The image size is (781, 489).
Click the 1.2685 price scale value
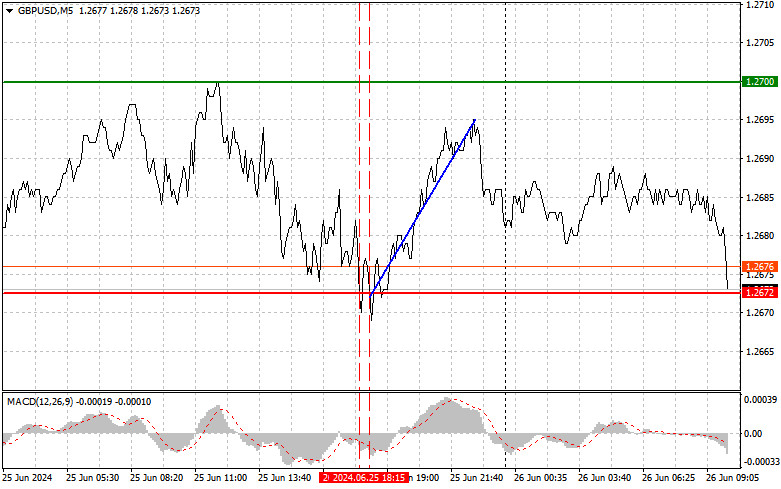(x=760, y=198)
